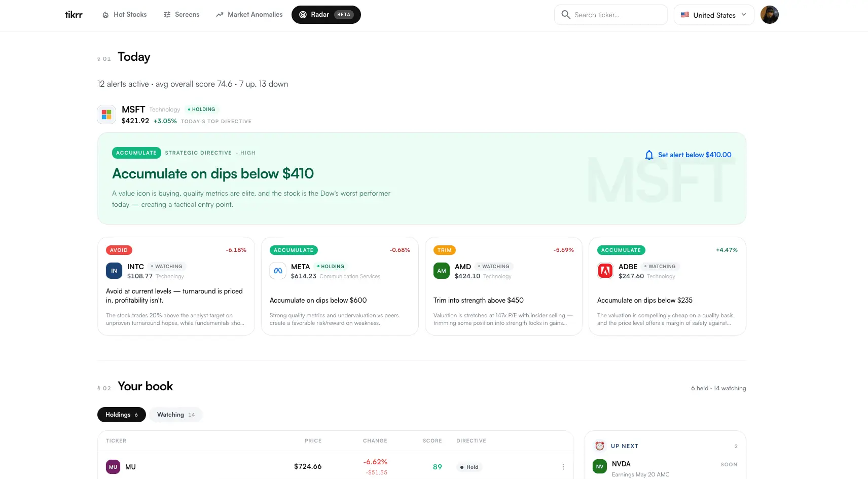Click the alarm clock Up Next icon
The width and height of the screenshot is (868, 479).
click(600, 446)
